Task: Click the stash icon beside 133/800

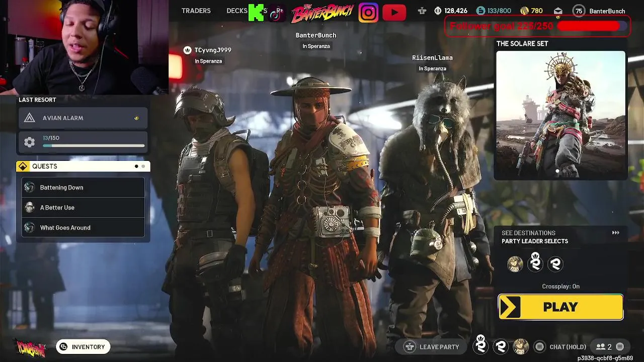Action: (x=480, y=11)
